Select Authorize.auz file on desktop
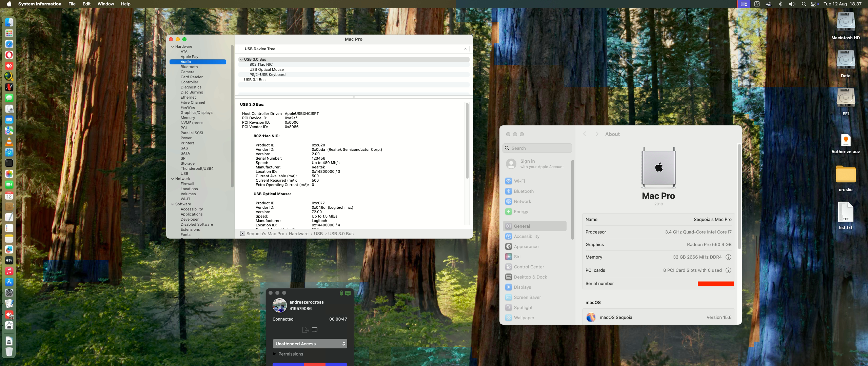The image size is (868, 366). 846,144
